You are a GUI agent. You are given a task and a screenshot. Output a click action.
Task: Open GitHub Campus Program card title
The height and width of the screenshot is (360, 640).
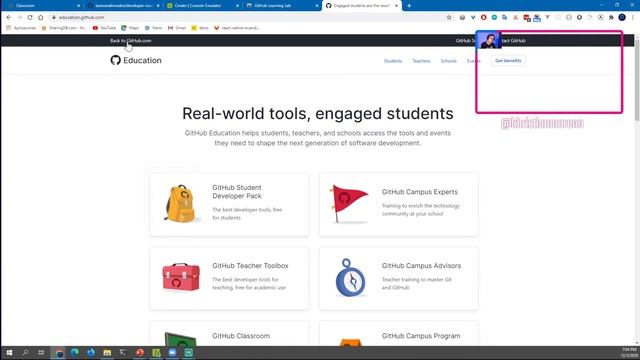(421, 336)
